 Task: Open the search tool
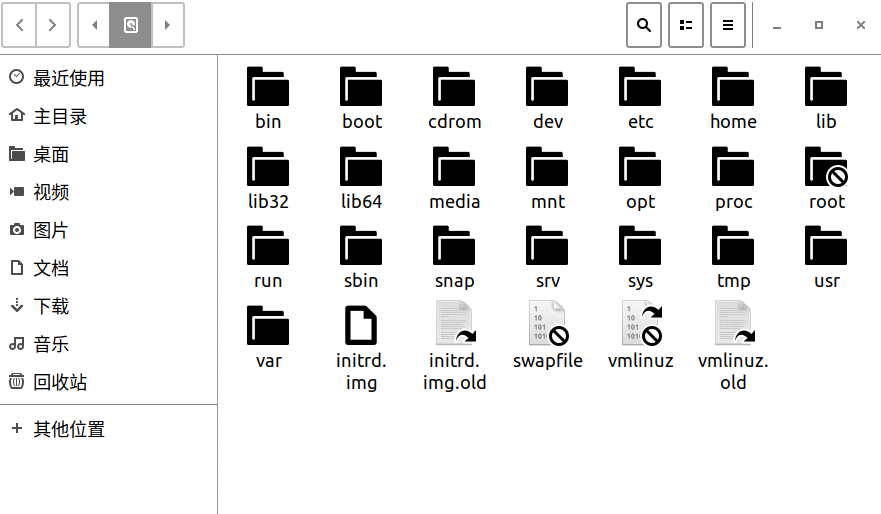click(x=644, y=25)
